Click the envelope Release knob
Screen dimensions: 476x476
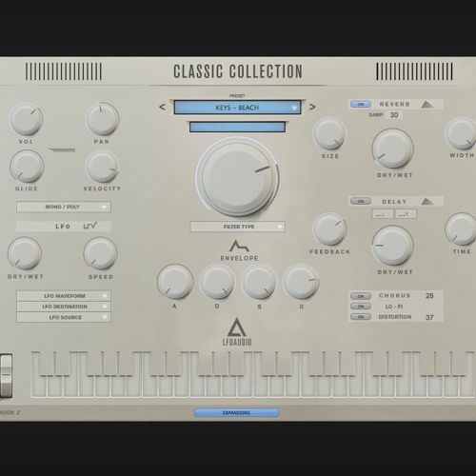coord(301,282)
